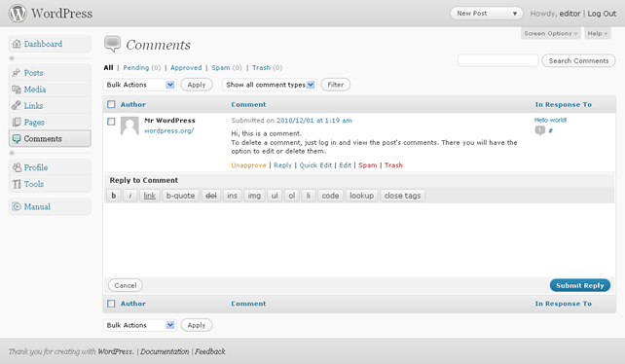Screen dimensions: 625x364
Task: Click the code quicktag button
Action: [330, 196]
